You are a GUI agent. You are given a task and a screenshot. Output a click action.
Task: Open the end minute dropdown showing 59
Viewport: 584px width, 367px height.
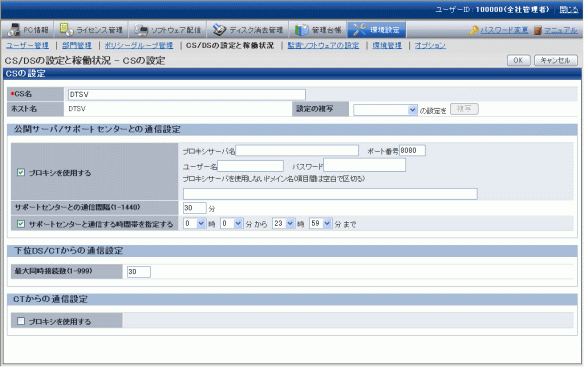pyautogui.click(x=321, y=224)
